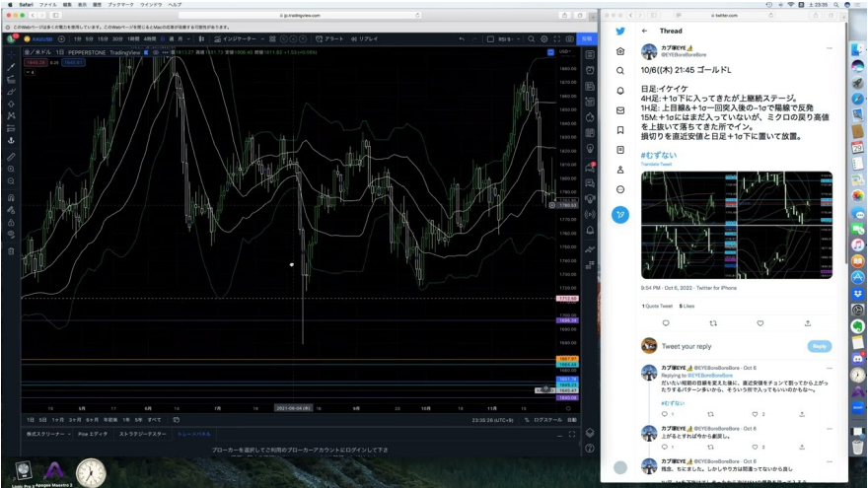Image resolution: width=868 pixels, height=488 pixels.
Task: Open Twitter Bookmarks icon
Action: click(619, 130)
